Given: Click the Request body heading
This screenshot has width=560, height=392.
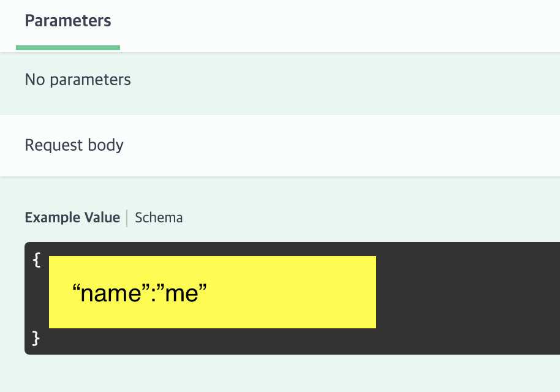Looking at the screenshot, I should click(74, 145).
